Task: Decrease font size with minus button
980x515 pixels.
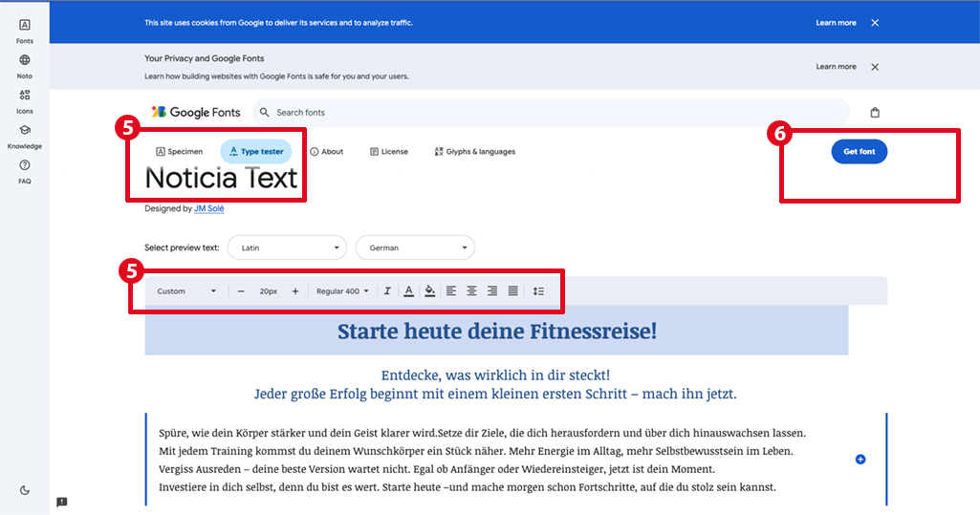Action: pyautogui.click(x=241, y=291)
